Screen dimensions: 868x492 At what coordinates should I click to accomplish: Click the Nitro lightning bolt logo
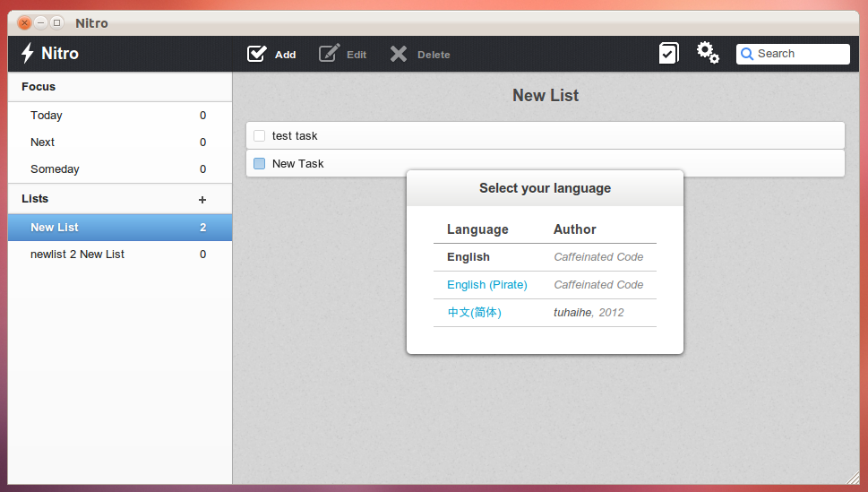(x=28, y=53)
